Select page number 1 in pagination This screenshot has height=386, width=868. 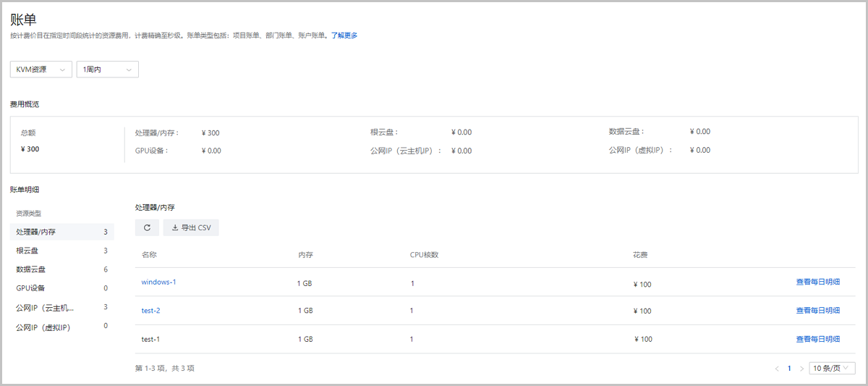[789, 369]
